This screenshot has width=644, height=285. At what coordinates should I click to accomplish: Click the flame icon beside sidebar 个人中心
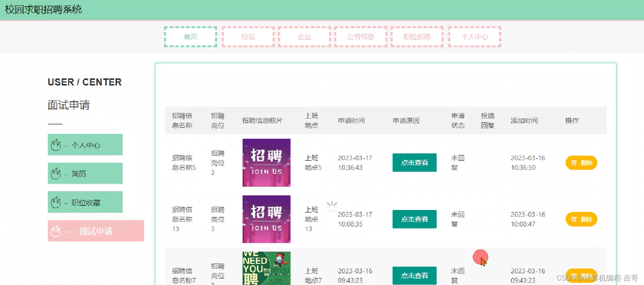coord(56,145)
